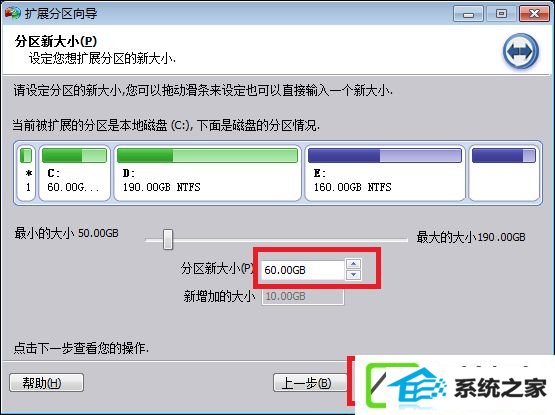Image resolution: width=555 pixels, height=415 pixels.
Task: Maximize the wizard window
Action: (501, 14)
